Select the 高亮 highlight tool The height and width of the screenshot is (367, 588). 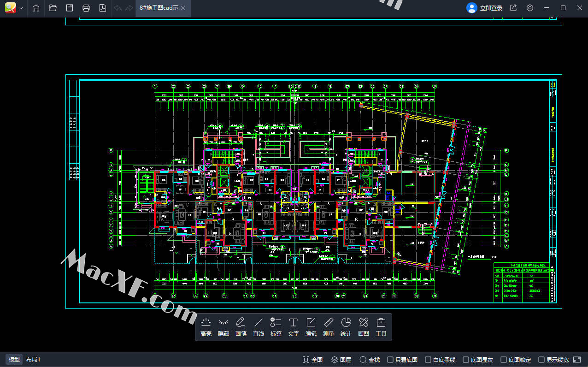206,327
